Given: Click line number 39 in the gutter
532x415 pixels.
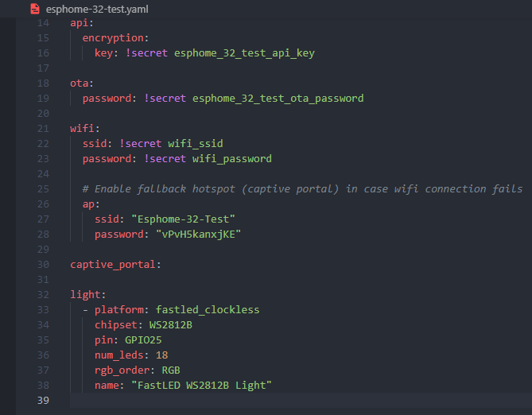Looking at the screenshot, I should [43, 401].
